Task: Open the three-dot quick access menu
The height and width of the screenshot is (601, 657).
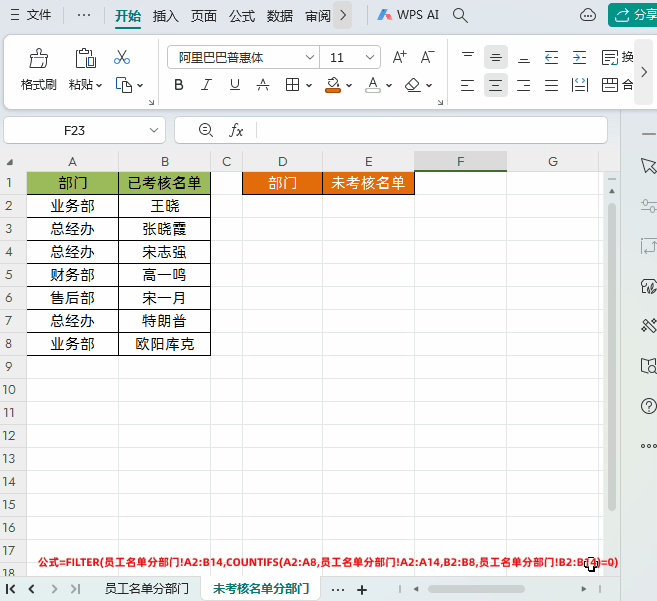Action: [84, 15]
